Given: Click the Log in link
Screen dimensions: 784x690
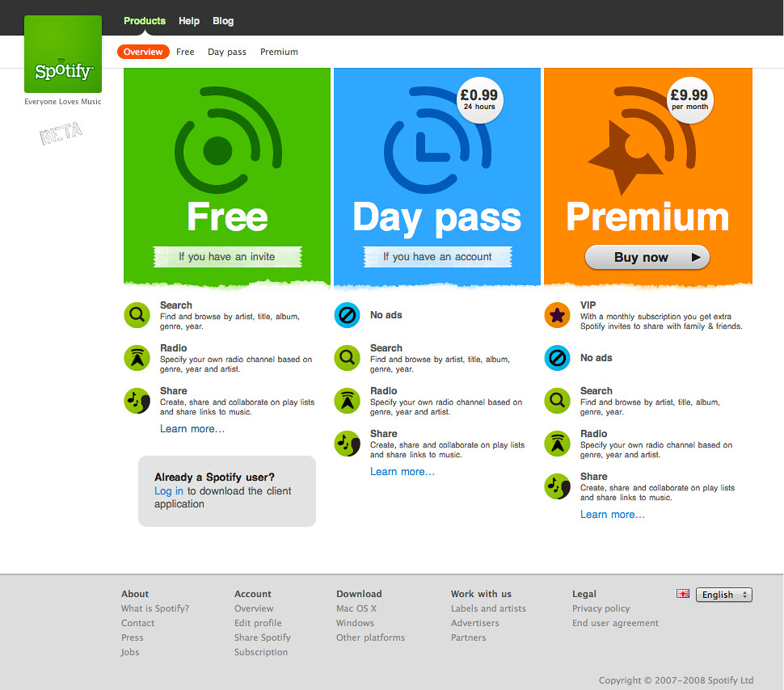Looking at the screenshot, I should (x=169, y=491).
